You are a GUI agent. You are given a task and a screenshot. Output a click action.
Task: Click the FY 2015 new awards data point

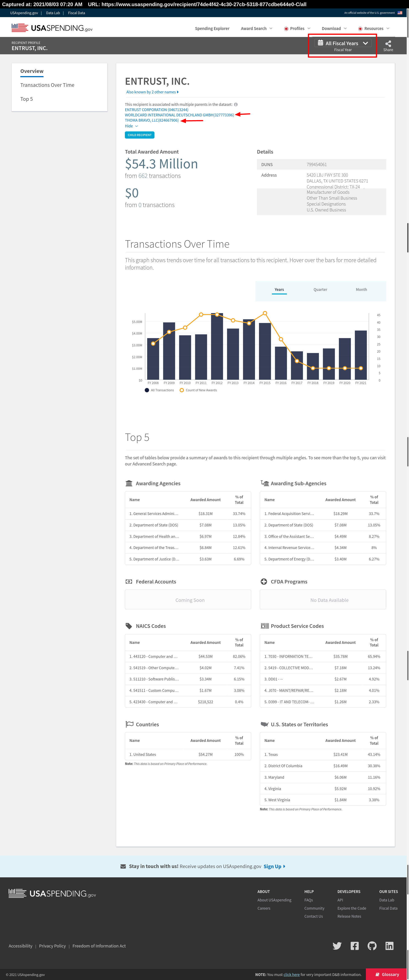(x=265, y=313)
